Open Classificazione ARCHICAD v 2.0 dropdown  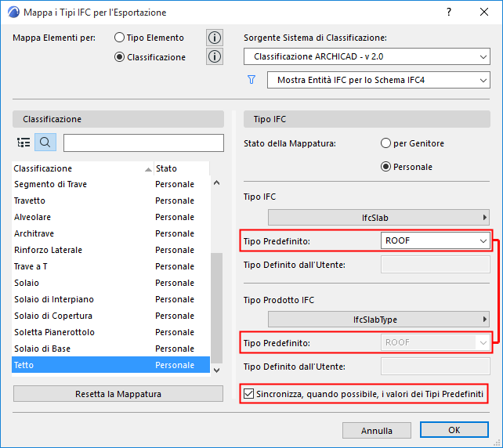(366, 56)
